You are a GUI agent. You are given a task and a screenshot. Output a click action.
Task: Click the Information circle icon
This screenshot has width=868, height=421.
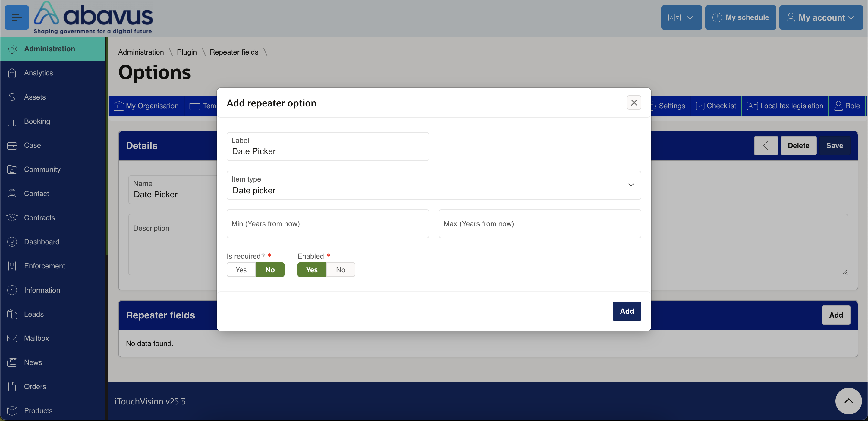pyautogui.click(x=12, y=290)
